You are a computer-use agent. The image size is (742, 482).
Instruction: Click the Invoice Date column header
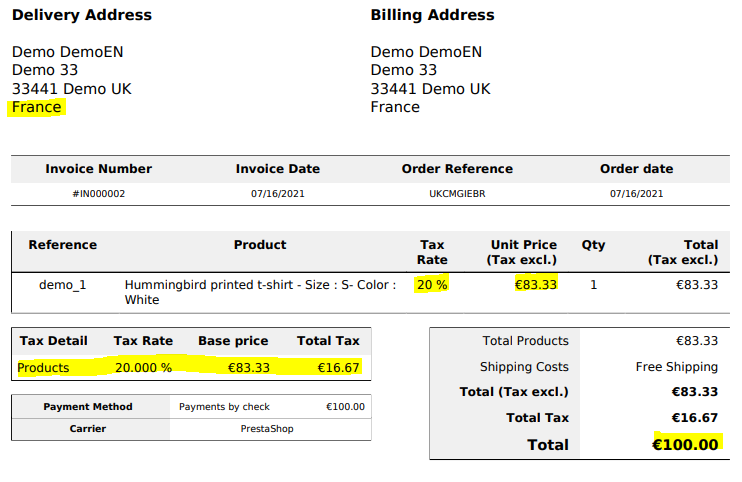point(276,169)
